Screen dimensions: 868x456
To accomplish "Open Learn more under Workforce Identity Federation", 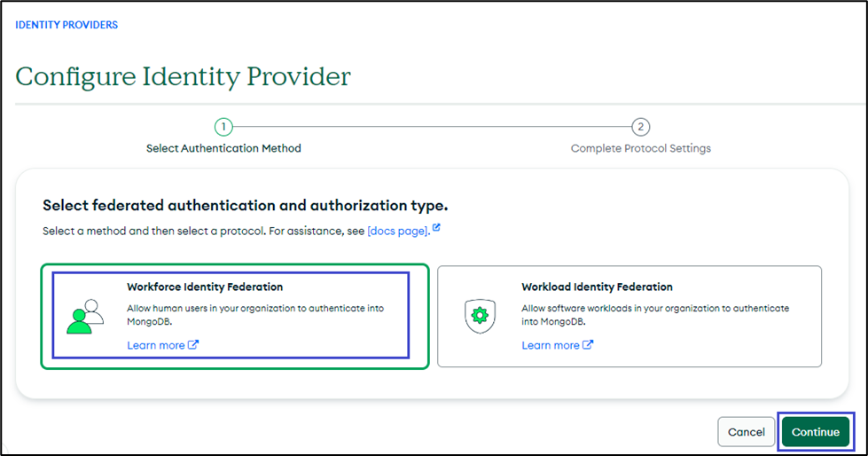I will click(156, 345).
